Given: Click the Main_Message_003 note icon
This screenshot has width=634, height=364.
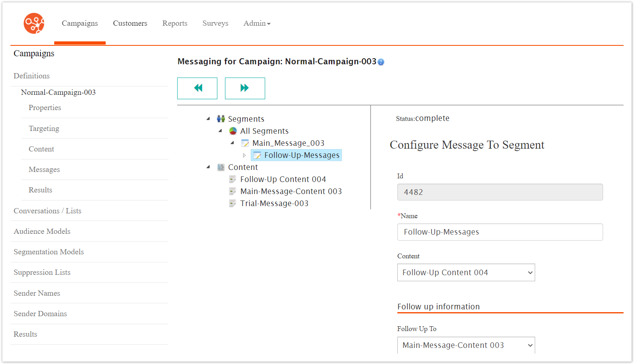Looking at the screenshot, I should coord(245,143).
